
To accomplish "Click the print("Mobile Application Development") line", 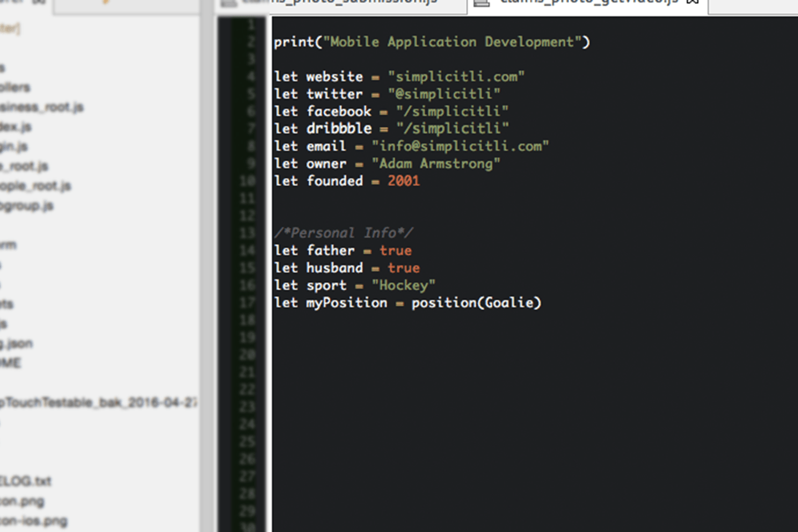I will click(x=432, y=42).
